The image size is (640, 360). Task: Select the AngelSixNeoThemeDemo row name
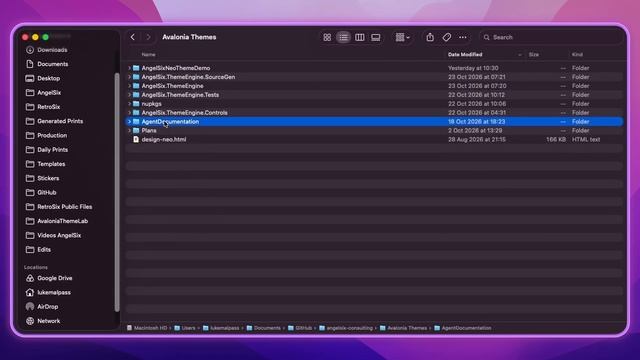[x=176, y=68]
